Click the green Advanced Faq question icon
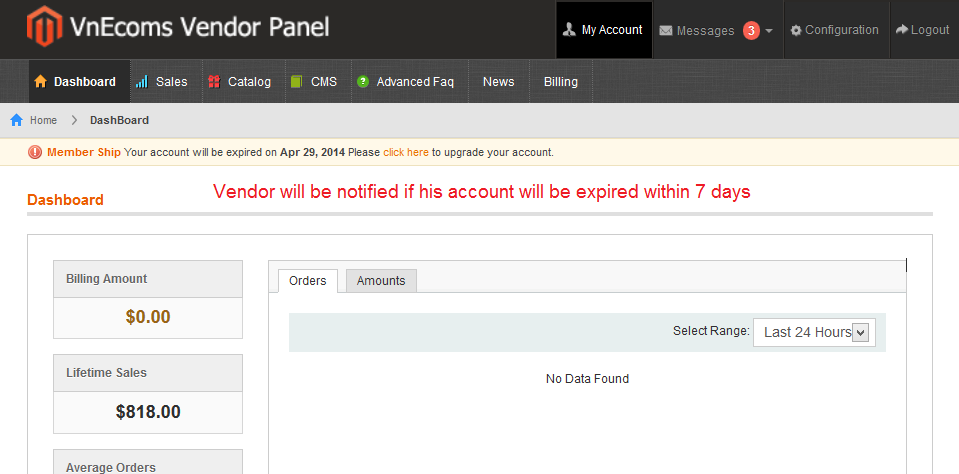 click(363, 81)
